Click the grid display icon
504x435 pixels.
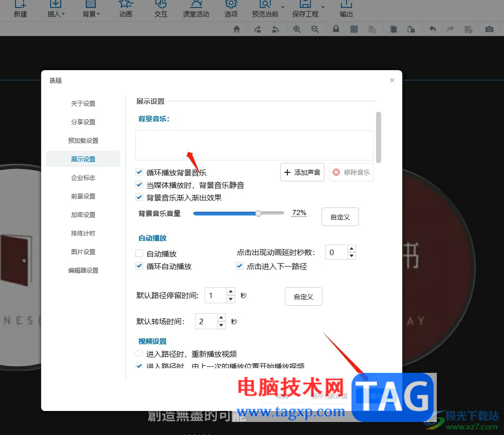tap(354, 29)
